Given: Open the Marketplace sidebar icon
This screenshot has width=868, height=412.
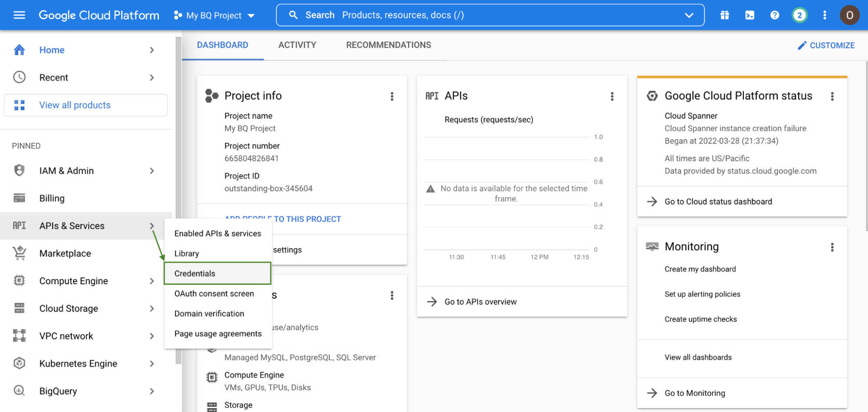Looking at the screenshot, I should click(19, 253).
